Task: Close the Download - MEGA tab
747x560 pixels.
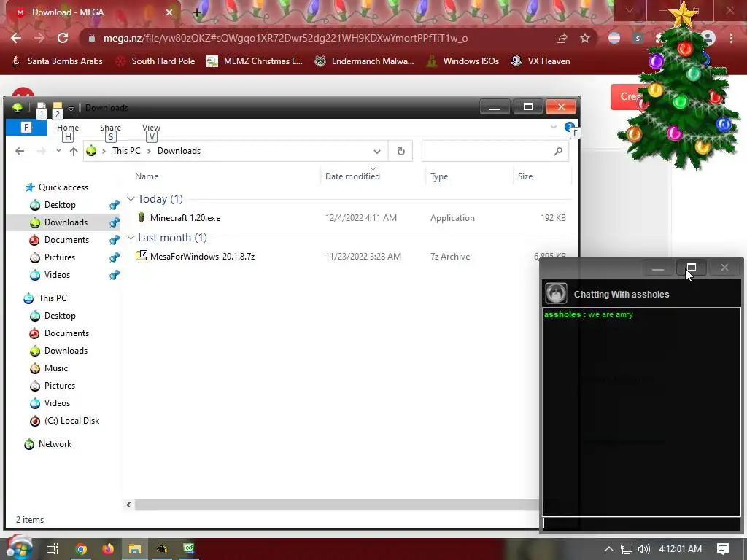Action: coord(169,12)
